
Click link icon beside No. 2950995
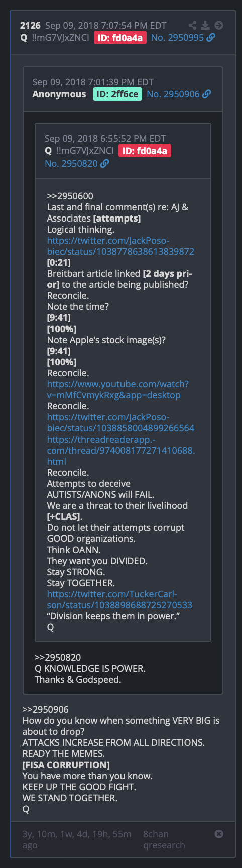click(211, 37)
